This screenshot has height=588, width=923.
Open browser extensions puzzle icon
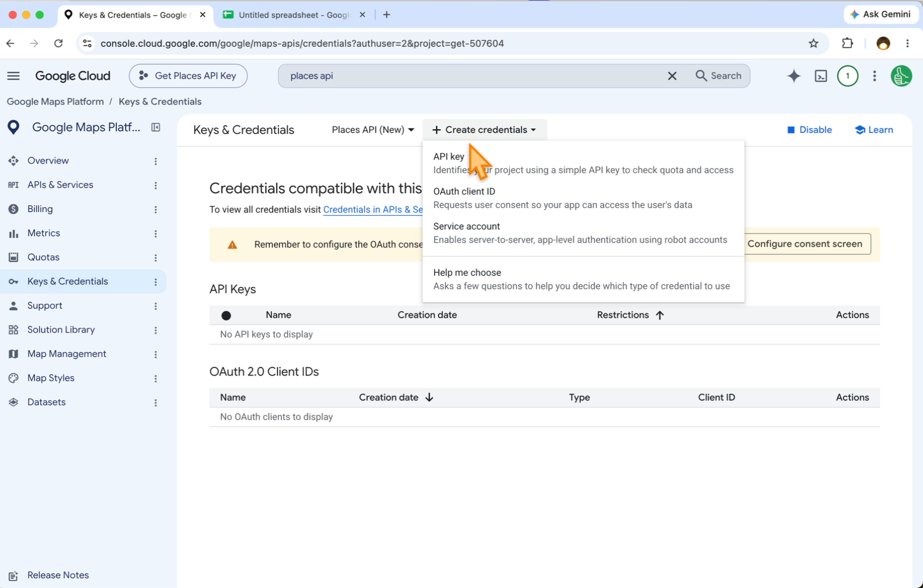(847, 44)
